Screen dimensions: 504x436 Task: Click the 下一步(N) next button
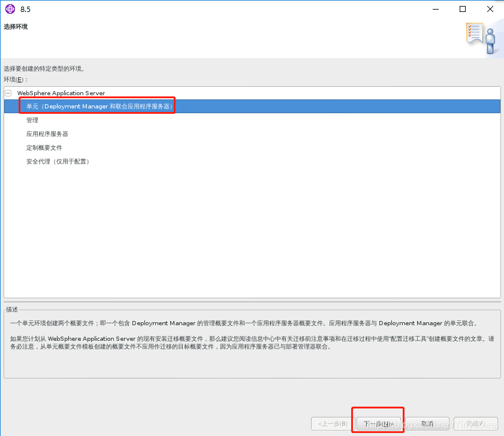[378, 424]
